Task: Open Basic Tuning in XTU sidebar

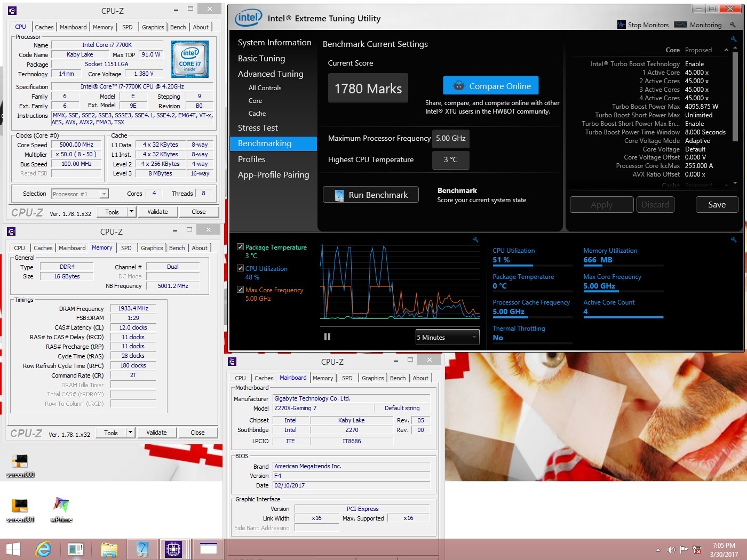Action: 261,59
